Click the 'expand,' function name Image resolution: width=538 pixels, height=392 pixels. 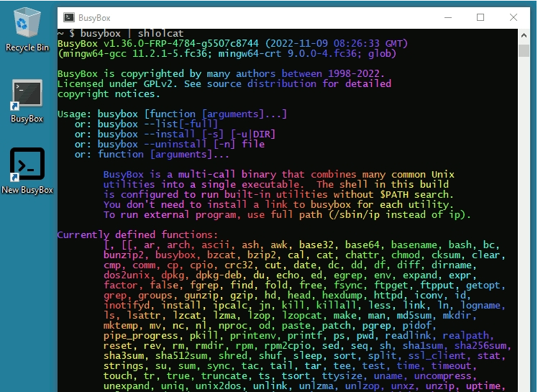coord(423,275)
